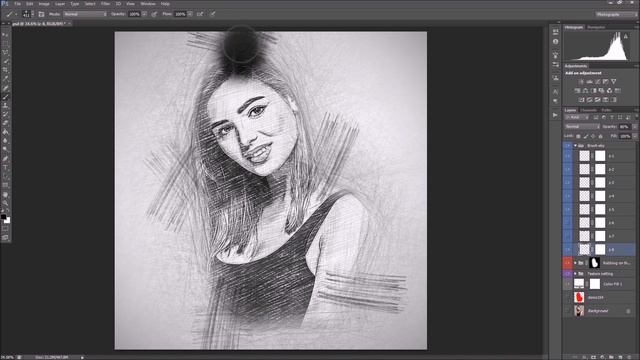Image resolution: width=640 pixels, height=360 pixels.
Task: Hide the Brush strokes group
Action: pyautogui.click(x=567, y=146)
